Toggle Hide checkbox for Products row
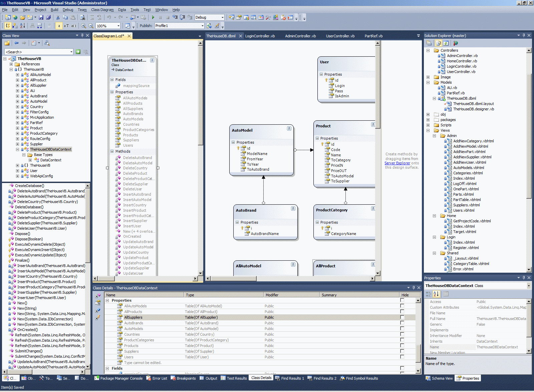This screenshot has width=534, height=392. click(x=402, y=345)
